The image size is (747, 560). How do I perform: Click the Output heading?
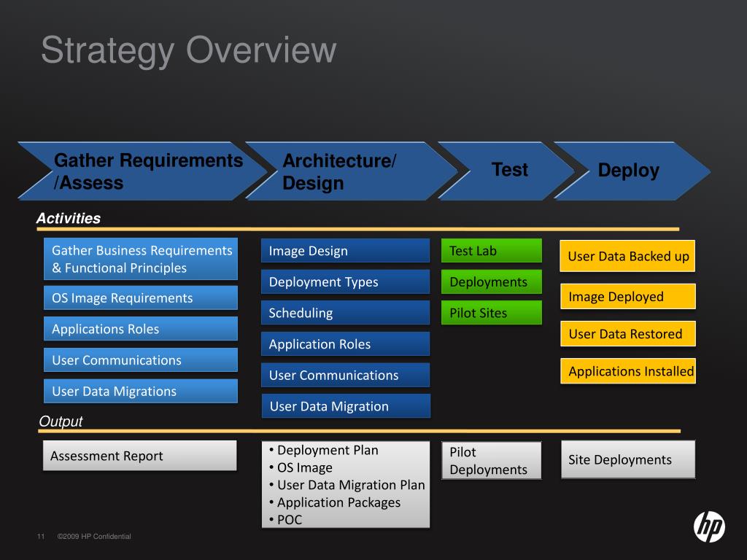[61, 421]
